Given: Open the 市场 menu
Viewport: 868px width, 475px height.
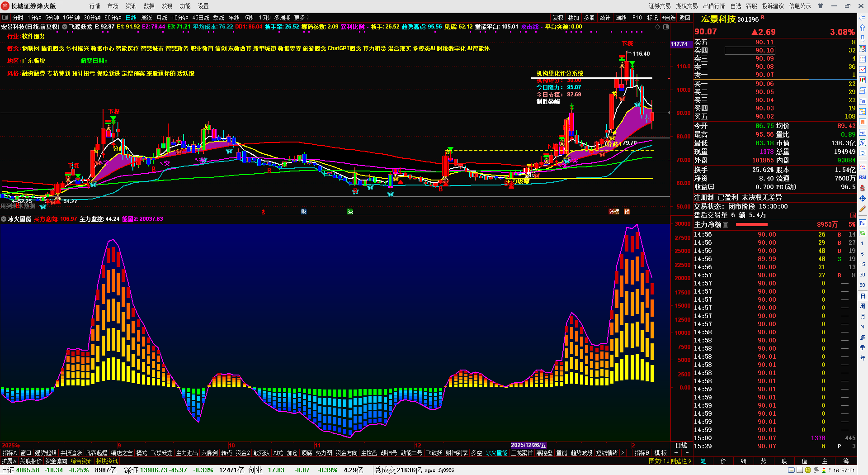Looking at the screenshot, I should point(113,6).
